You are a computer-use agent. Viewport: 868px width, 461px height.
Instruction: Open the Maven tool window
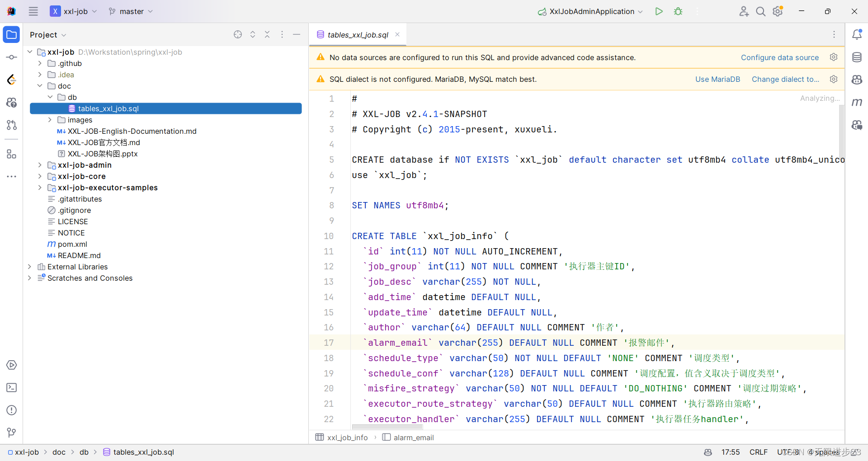click(x=857, y=102)
